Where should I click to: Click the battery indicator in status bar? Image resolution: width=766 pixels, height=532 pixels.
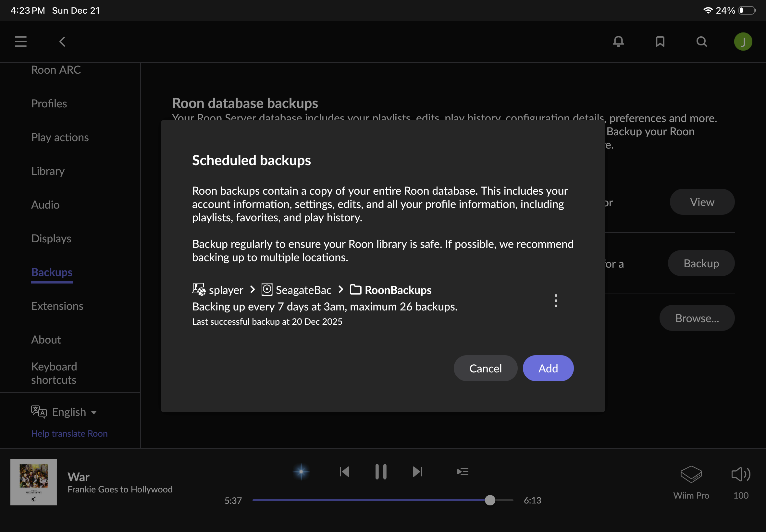pos(747,10)
